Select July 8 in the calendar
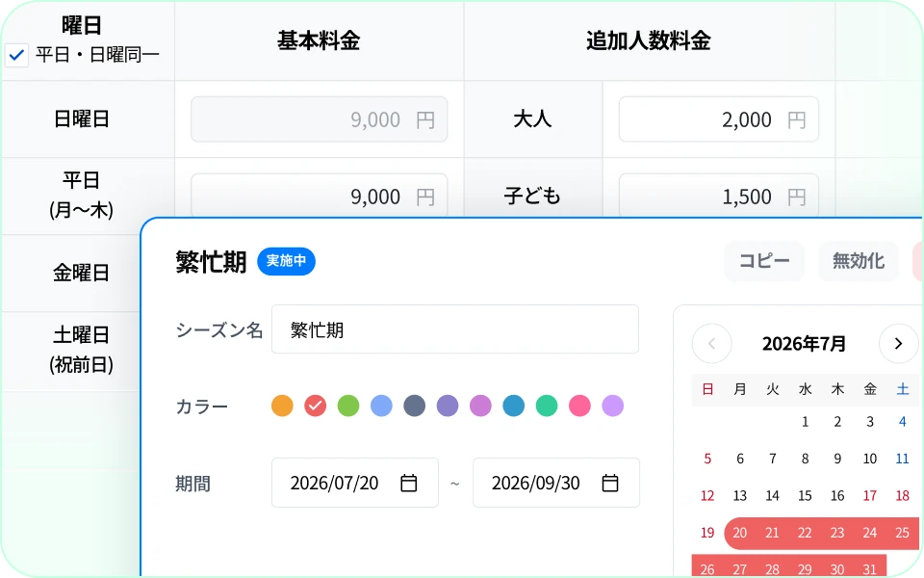This screenshot has height=578, width=924. [x=805, y=459]
